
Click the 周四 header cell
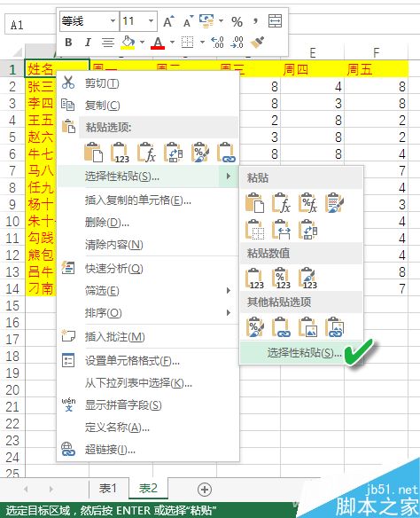(312, 69)
